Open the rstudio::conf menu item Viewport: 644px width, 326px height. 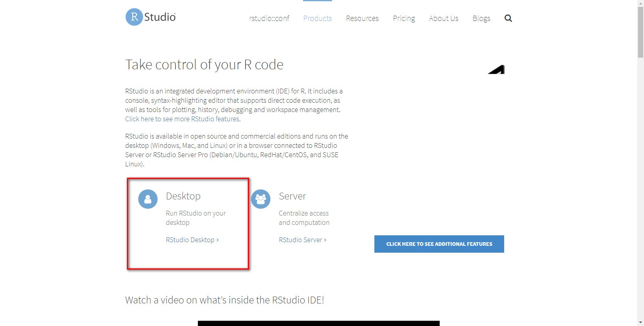click(269, 18)
